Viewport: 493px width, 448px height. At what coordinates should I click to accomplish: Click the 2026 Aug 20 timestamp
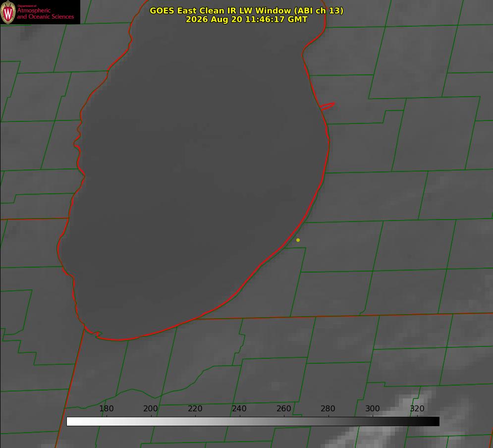click(247, 19)
